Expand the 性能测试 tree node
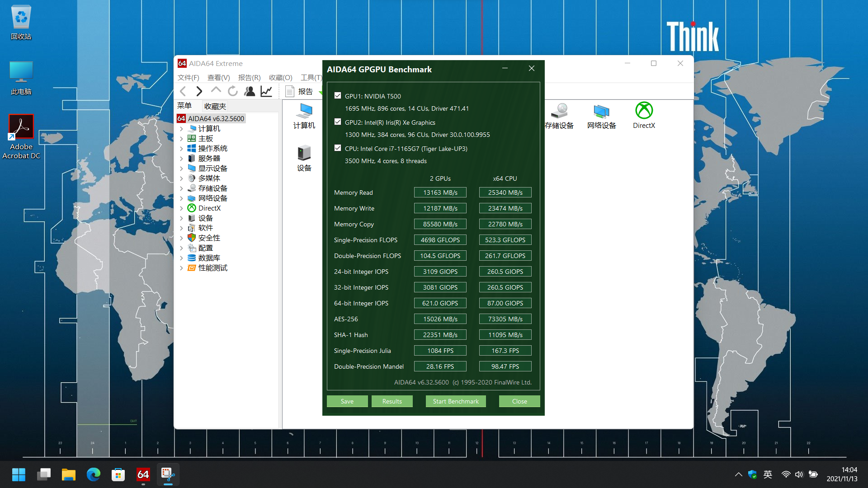The height and width of the screenshot is (488, 868). click(182, 268)
